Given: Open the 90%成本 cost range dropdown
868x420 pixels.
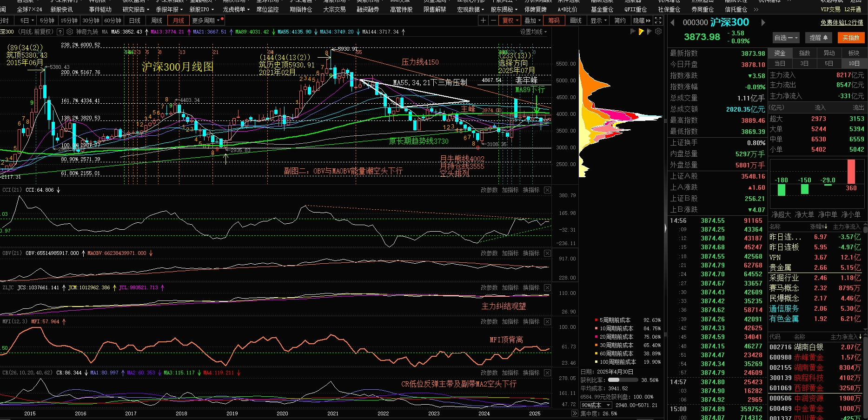Looking at the screenshot, I should point(596,405).
